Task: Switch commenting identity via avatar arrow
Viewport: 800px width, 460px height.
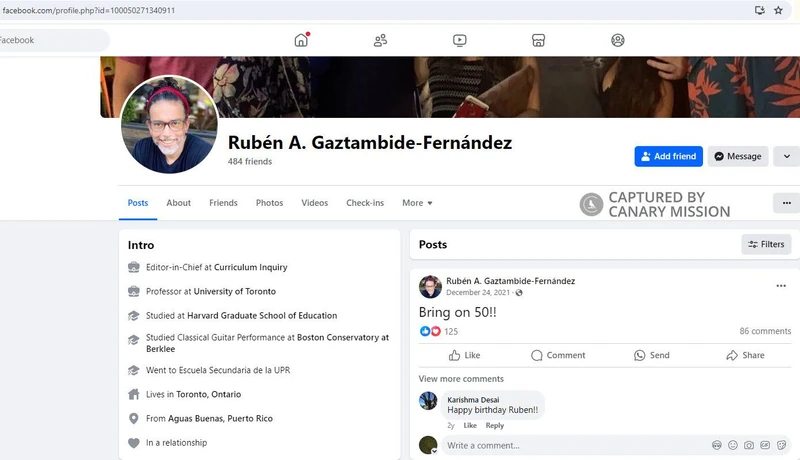Action: point(434,451)
